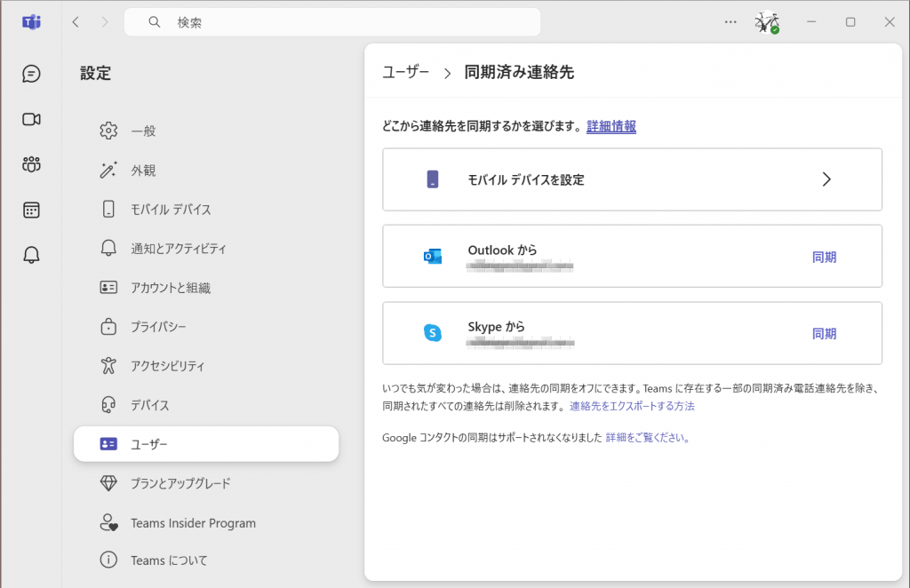The image size is (910, 588).
Task: Open the Calendar icon in left rail
Action: 32,210
